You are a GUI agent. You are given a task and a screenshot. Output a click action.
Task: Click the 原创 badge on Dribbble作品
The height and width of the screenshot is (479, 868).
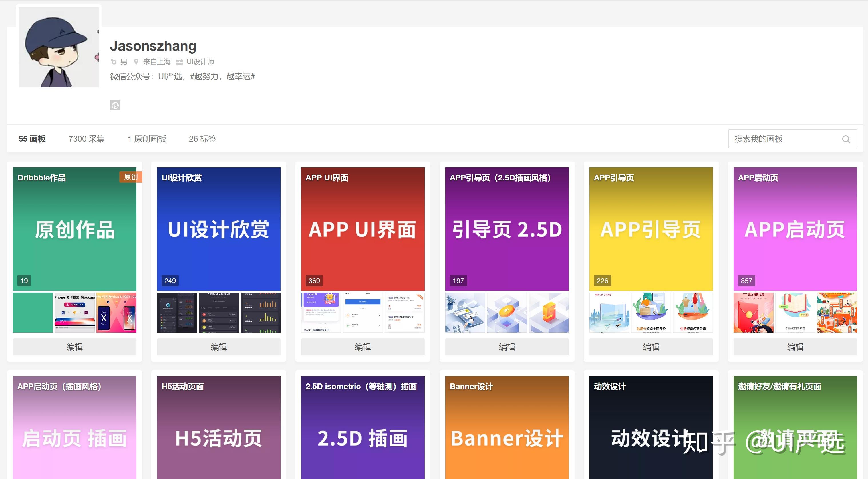[x=131, y=177]
